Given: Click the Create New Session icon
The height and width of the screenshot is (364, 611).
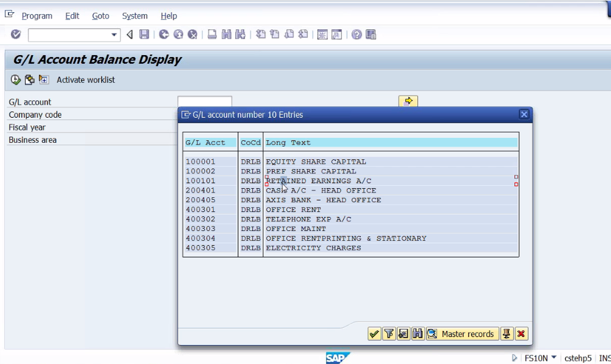Looking at the screenshot, I should tap(322, 35).
